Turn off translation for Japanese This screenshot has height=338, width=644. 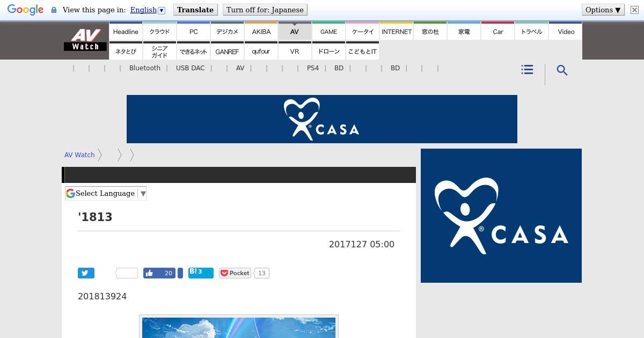coord(265,10)
